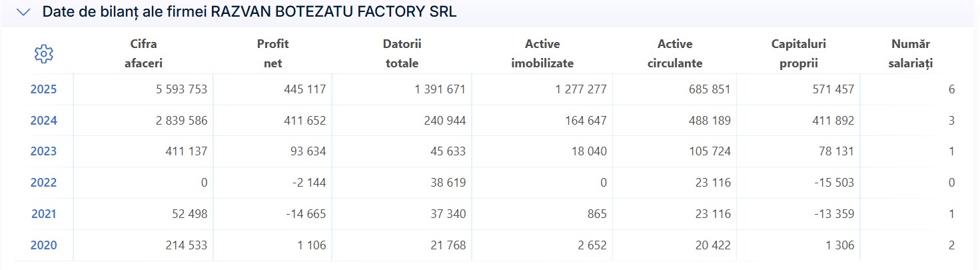Click the Datorii totale column header
The height and width of the screenshot is (270, 980).
(x=402, y=54)
